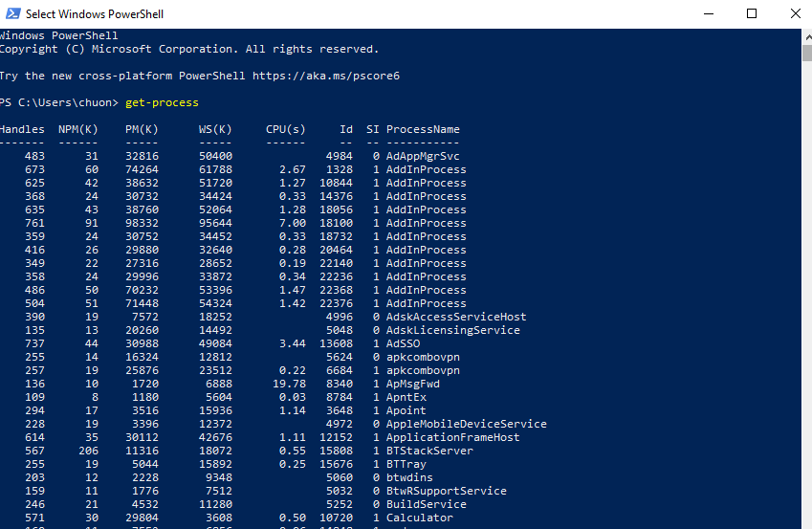The image size is (812, 529).
Task: Click the Handles column header
Action: pos(22,129)
